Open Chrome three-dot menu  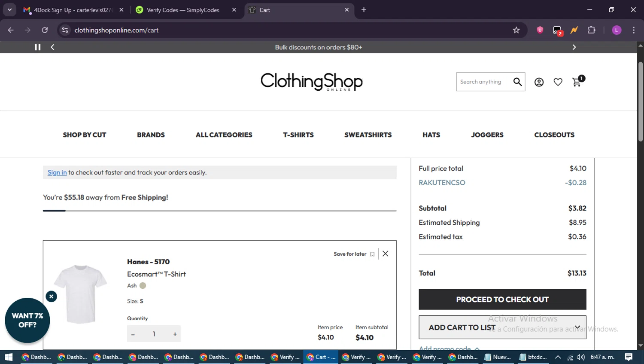tap(634, 30)
